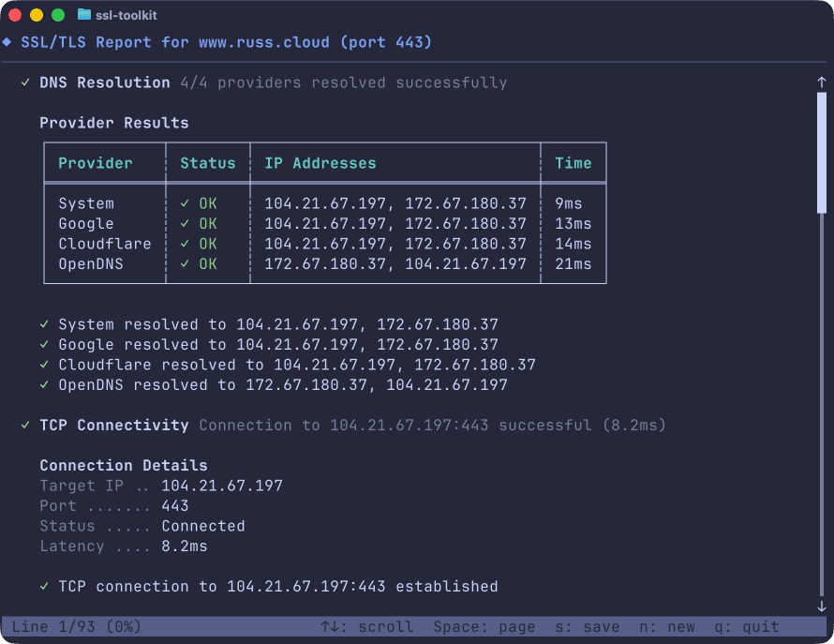Click the Line 1/93 position indicator
The height and width of the screenshot is (644, 834).
75,626
